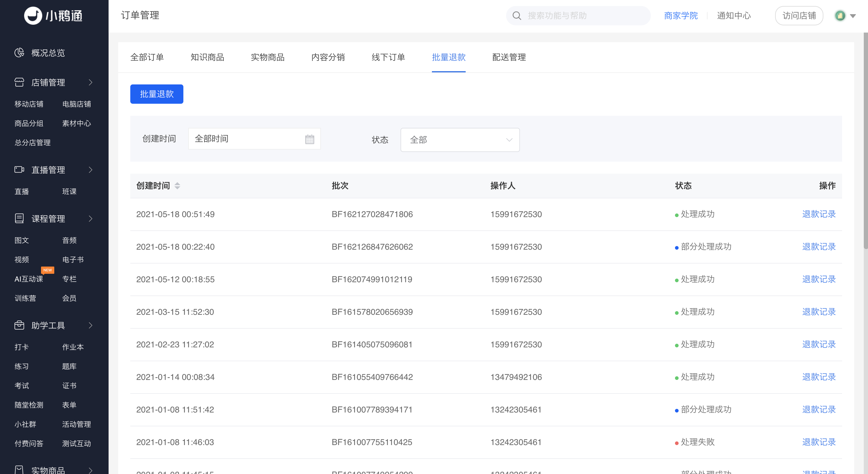Open 退款记录 for batch BF162074991012119

[819, 279]
